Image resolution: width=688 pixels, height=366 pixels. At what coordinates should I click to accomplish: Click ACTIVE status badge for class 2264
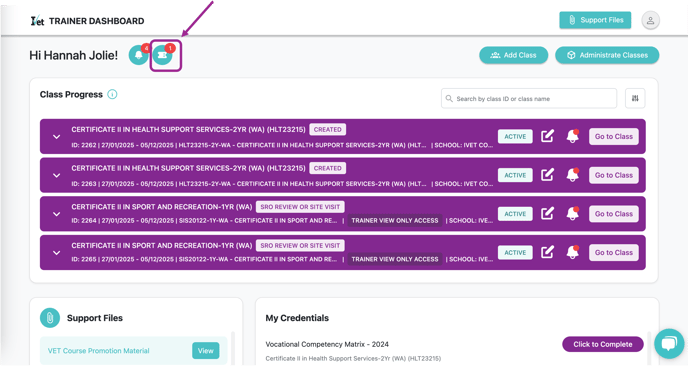pyautogui.click(x=515, y=214)
